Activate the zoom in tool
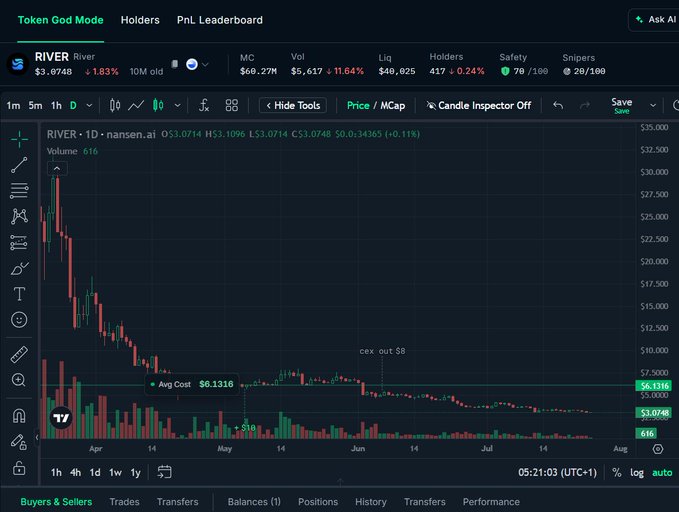Viewport: 679px width, 512px height. point(19,380)
